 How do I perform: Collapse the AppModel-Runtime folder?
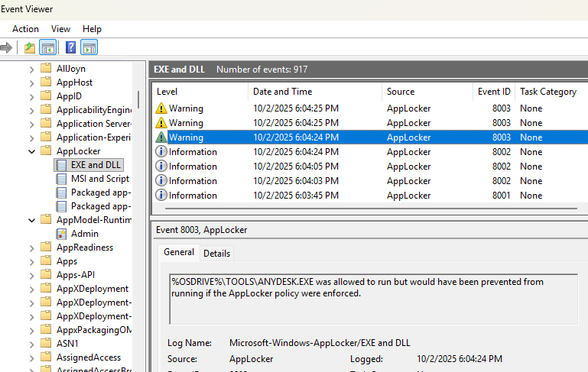(x=32, y=220)
